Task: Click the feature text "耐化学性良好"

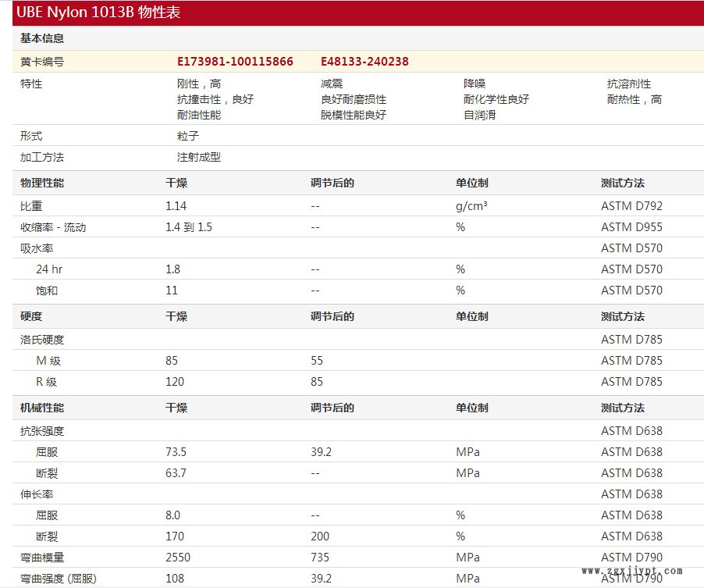Action: pyautogui.click(x=496, y=99)
